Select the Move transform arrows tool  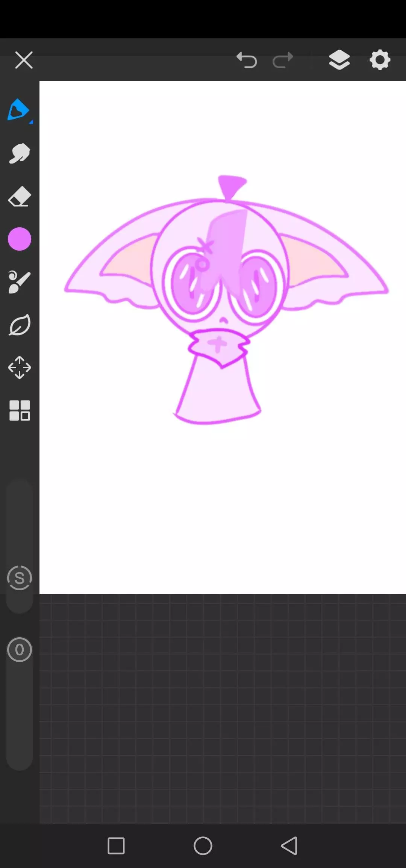20,367
